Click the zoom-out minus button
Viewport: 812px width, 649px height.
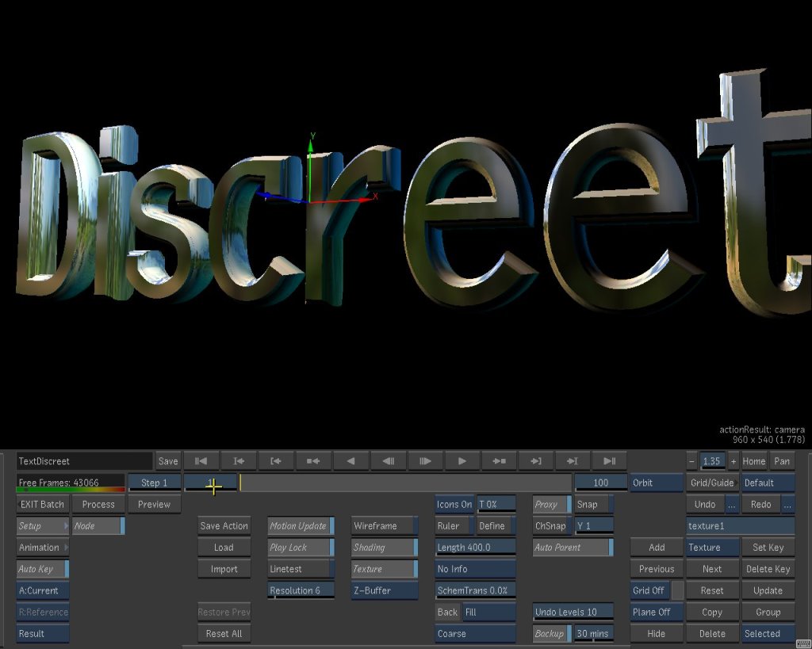pyautogui.click(x=691, y=461)
